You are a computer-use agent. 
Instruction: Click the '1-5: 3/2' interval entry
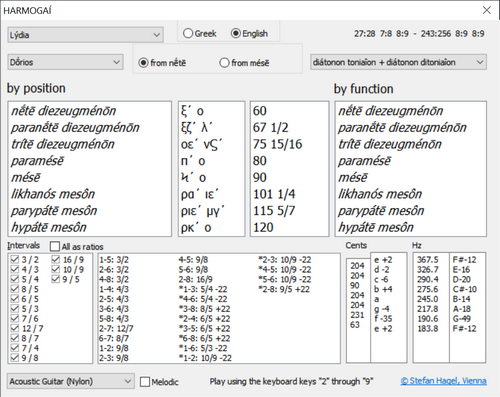[114, 260]
